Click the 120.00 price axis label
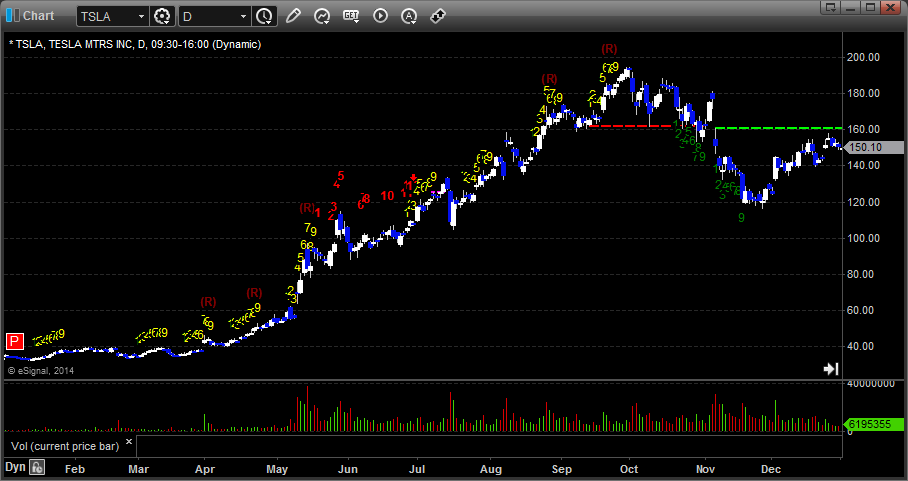This screenshot has height=481, width=908. tap(865, 202)
